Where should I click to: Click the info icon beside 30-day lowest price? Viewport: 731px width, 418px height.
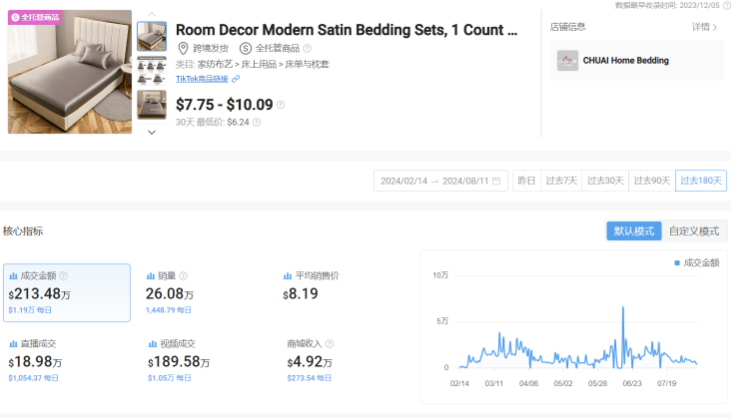257,122
